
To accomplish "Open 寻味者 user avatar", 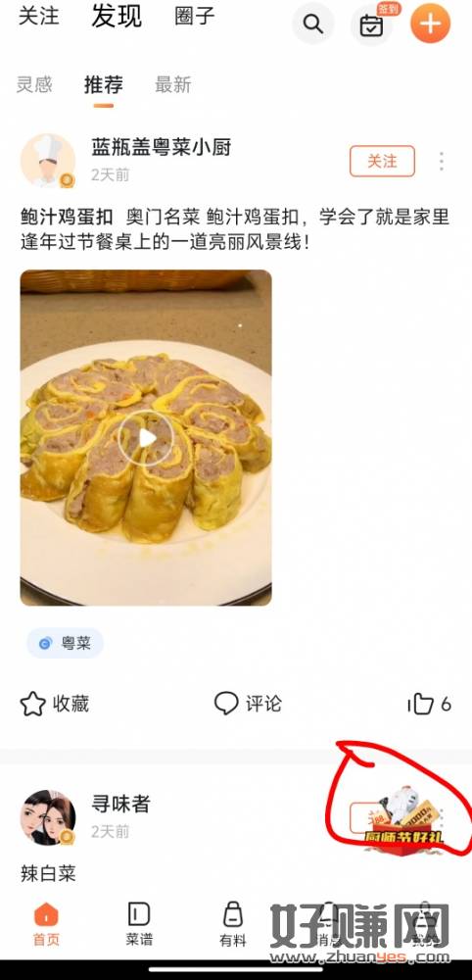I will click(x=48, y=817).
